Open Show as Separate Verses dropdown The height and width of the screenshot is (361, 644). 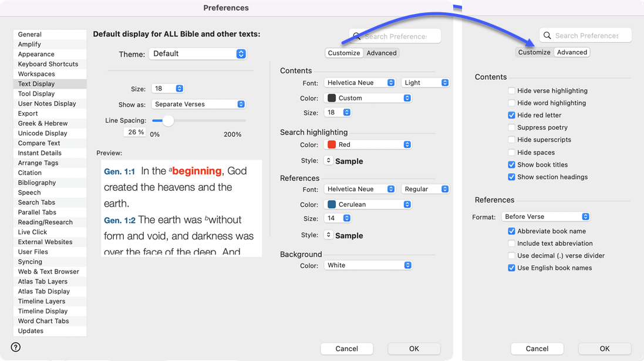point(198,104)
